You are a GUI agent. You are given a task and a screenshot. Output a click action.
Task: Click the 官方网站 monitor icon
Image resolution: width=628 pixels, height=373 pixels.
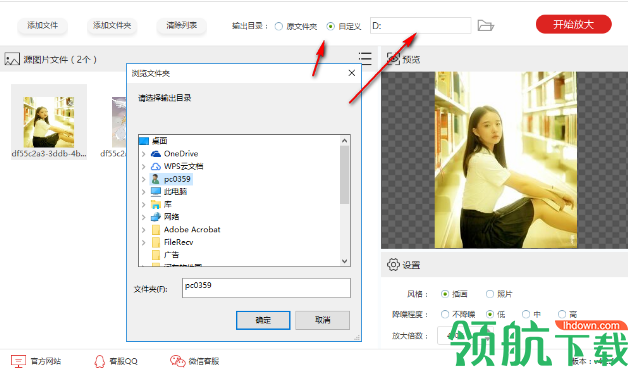point(18,361)
